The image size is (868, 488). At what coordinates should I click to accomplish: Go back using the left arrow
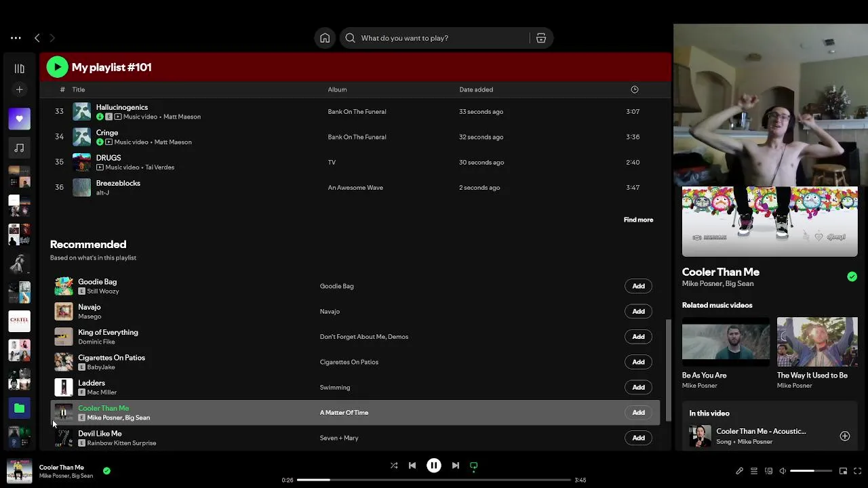pyautogui.click(x=37, y=38)
